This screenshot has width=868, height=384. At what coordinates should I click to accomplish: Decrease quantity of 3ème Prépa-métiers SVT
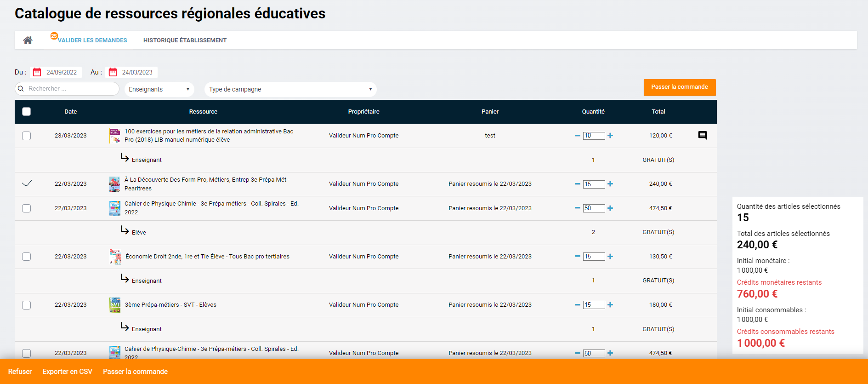[577, 305]
